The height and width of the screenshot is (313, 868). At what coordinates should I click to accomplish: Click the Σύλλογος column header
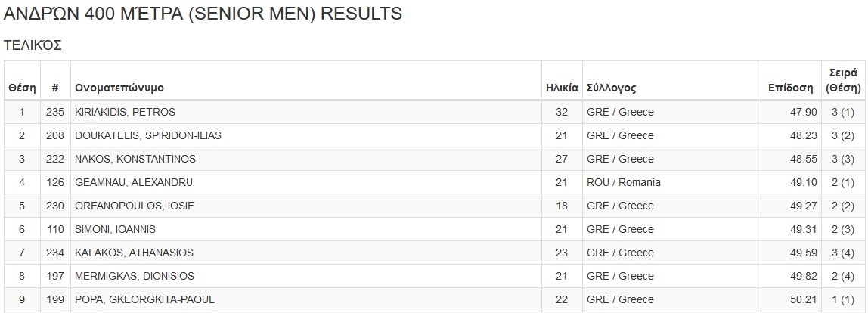click(x=611, y=88)
